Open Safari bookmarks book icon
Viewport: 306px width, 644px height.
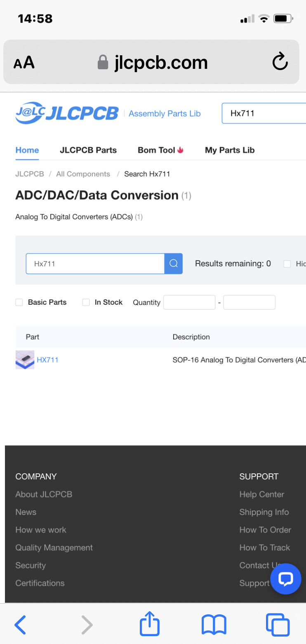pos(214,624)
